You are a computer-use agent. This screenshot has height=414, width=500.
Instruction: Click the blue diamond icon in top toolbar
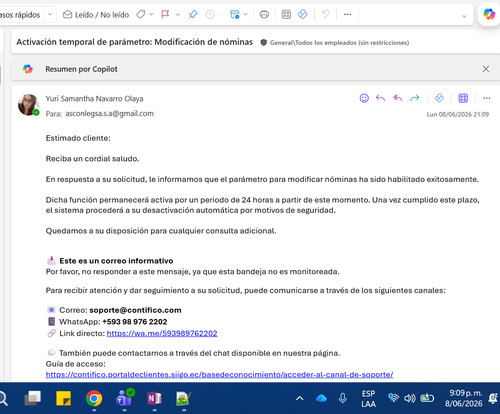tap(302, 14)
